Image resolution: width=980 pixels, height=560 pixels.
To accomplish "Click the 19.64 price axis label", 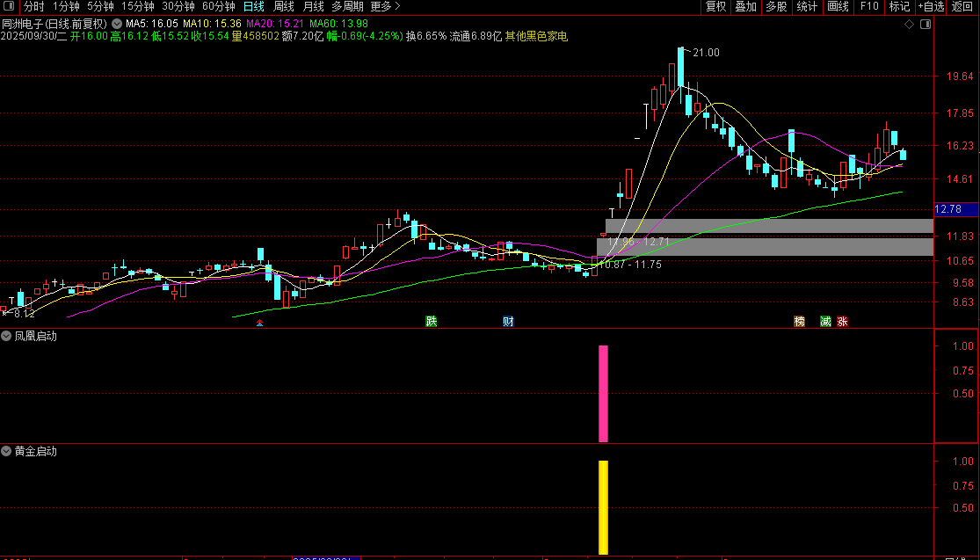I will tap(960, 76).
